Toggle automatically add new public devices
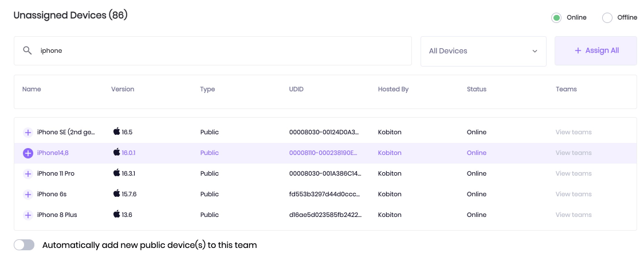Image resolution: width=644 pixels, height=256 pixels. pyautogui.click(x=24, y=245)
